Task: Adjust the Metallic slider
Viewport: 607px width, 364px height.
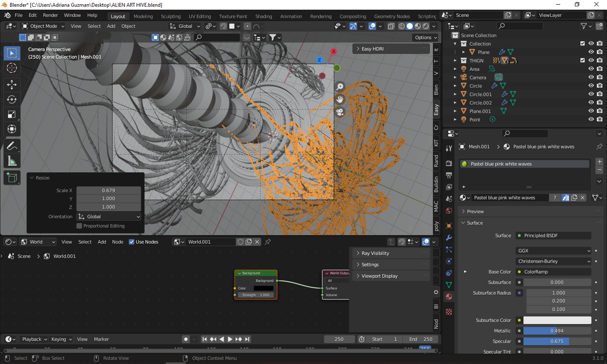Action: (557, 331)
